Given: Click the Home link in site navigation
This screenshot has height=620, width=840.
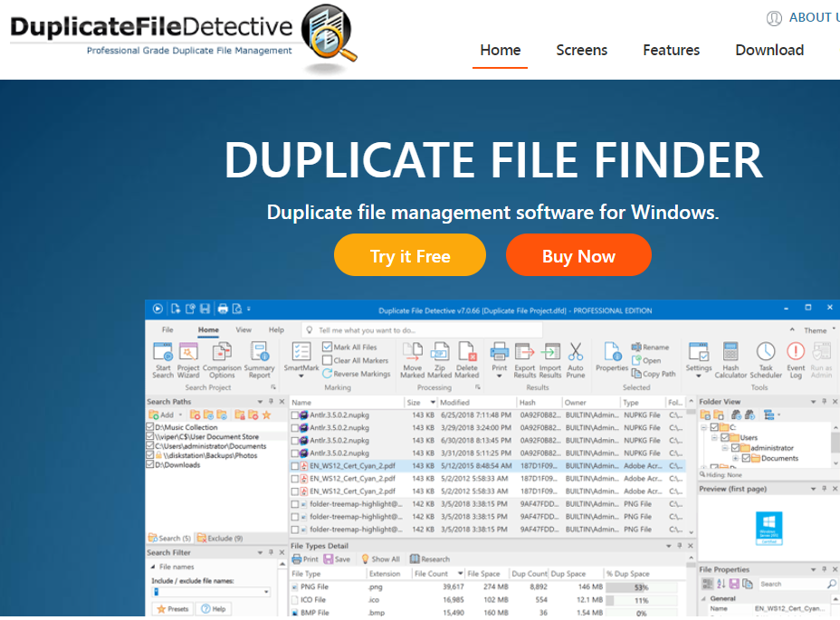Looking at the screenshot, I should click(x=500, y=50).
